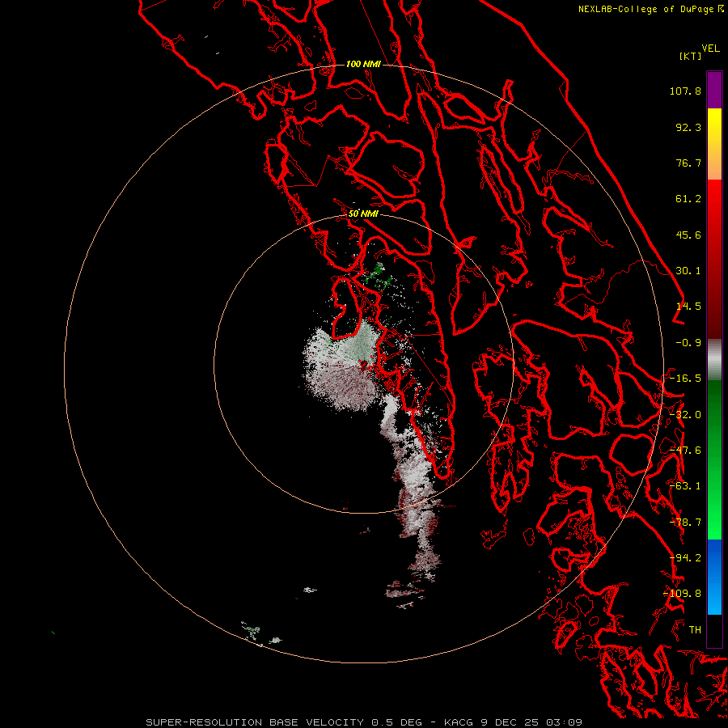Select the 76.7 legend value
This screenshot has height=728, width=728.
[x=688, y=163]
